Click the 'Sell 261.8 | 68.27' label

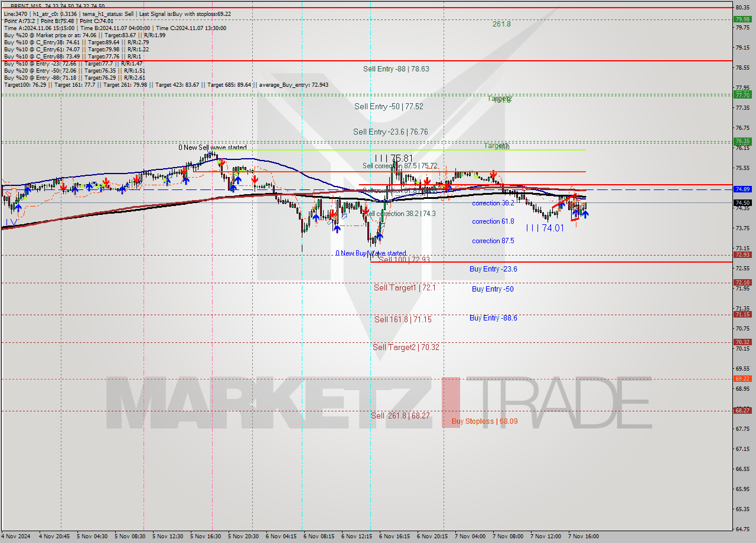[x=400, y=416]
